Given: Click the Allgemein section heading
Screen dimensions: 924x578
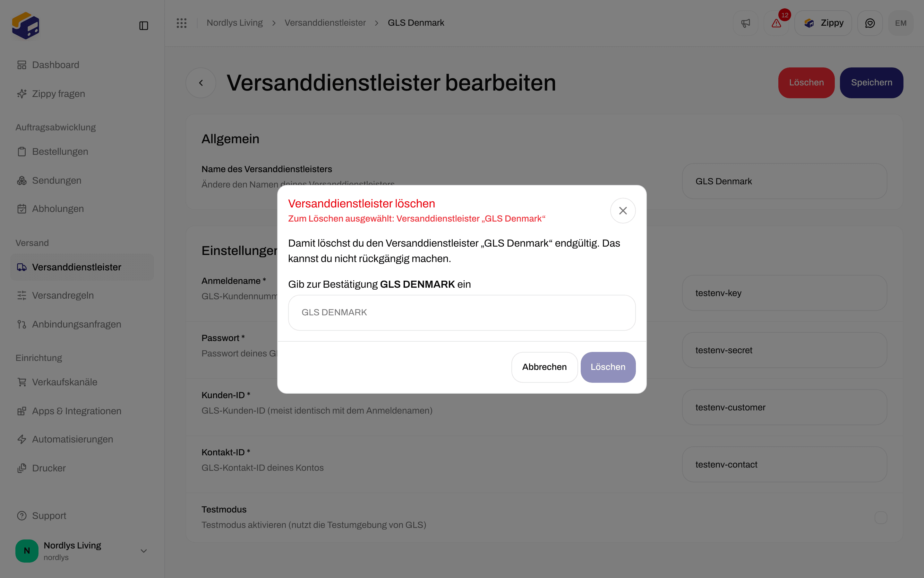Looking at the screenshot, I should click(x=230, y=139).
